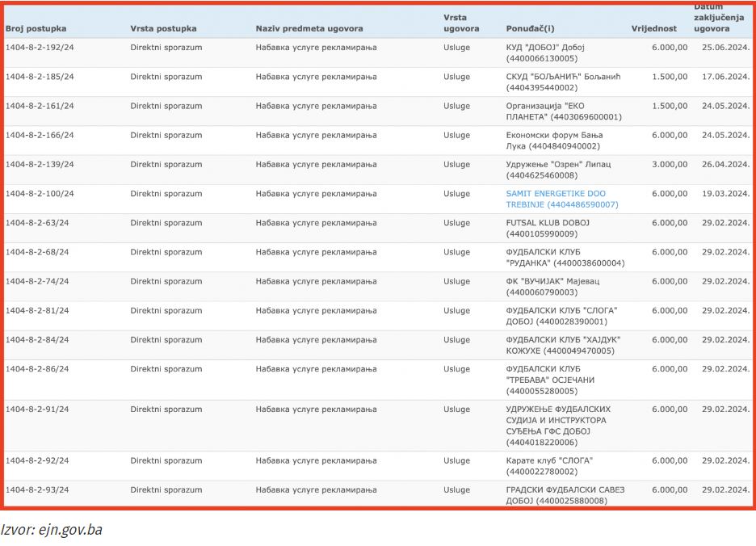Click Direktni sporazum in the 1404-8-2-93/24 row

coord(166,490)
